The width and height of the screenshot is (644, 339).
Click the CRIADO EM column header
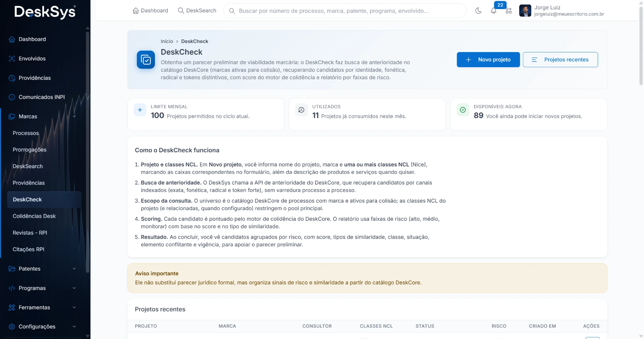pos(542,326)
